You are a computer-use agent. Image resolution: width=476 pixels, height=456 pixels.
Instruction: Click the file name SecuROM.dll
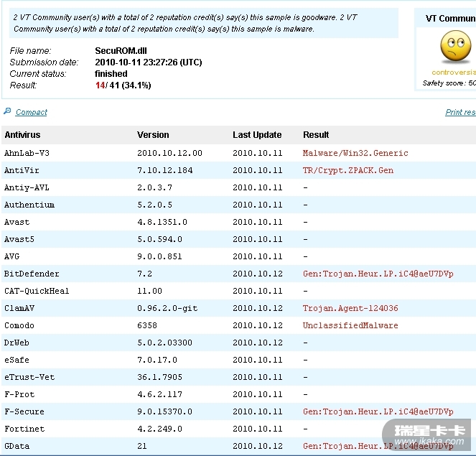click(121, 51)
